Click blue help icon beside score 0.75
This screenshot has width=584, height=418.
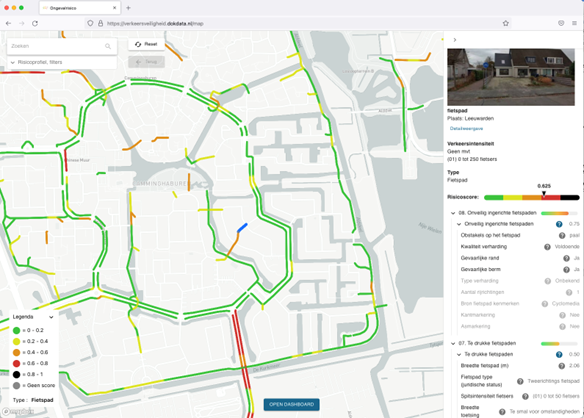point(559,224)
